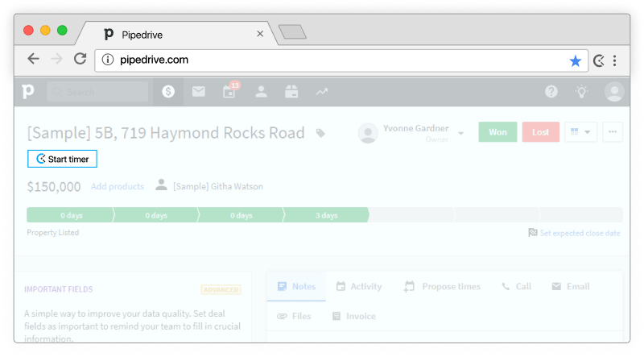Open the more actions ellipsis button

click(613, 132)
